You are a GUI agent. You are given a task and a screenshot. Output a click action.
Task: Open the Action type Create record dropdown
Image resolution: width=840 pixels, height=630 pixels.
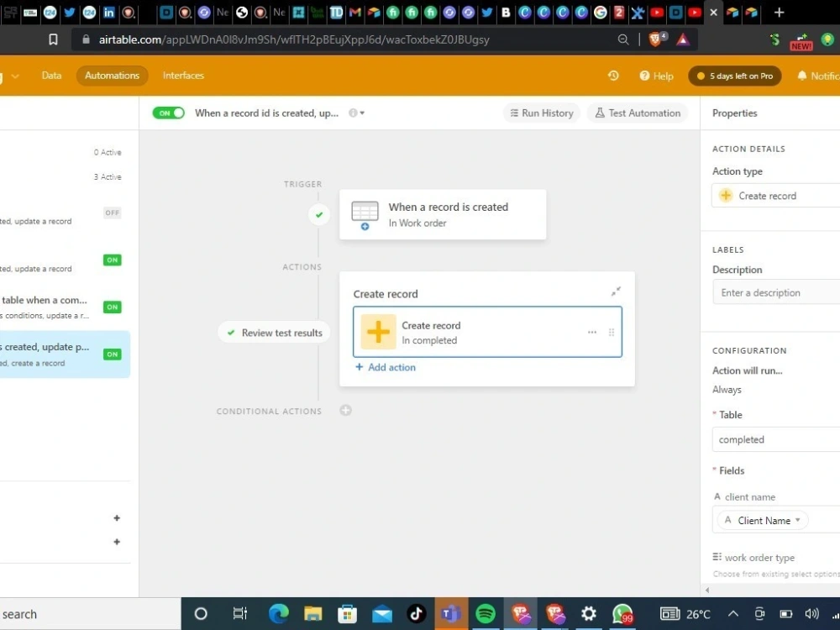point(775,196)
